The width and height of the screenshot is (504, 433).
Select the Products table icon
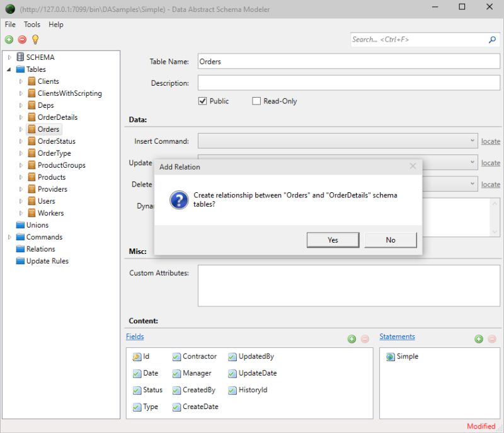point(31,177)
